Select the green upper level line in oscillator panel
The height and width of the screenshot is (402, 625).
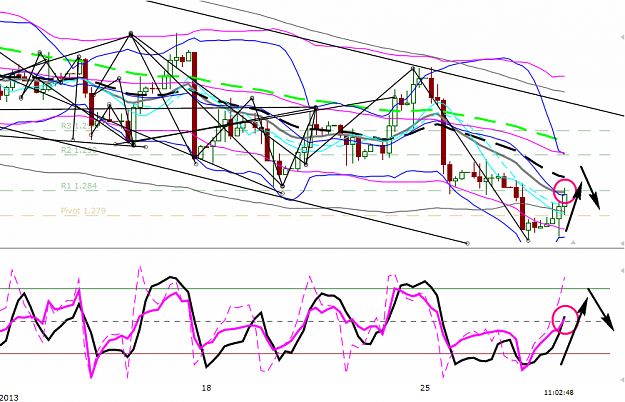tap(305, 288)
